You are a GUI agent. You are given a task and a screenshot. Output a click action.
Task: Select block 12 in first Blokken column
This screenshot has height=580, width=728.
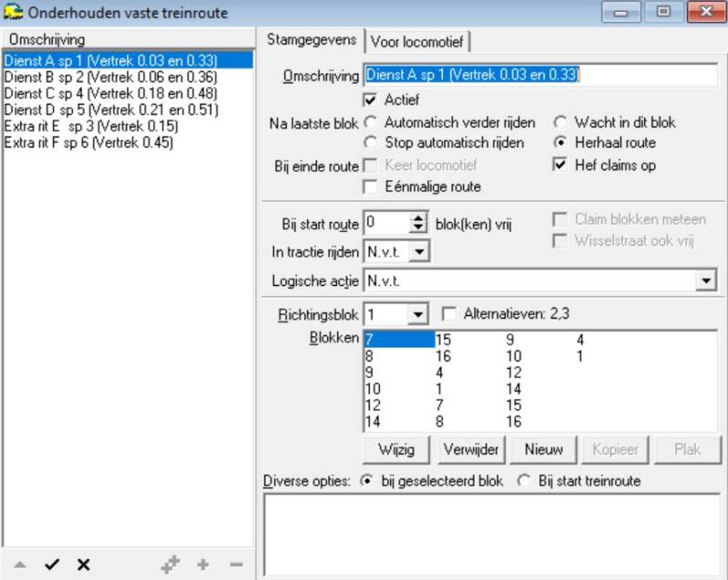coord(373,405)
